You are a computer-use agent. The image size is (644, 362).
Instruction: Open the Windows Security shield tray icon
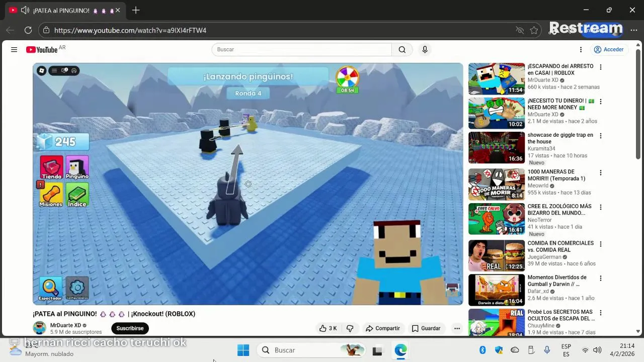[x=499, y=350]
